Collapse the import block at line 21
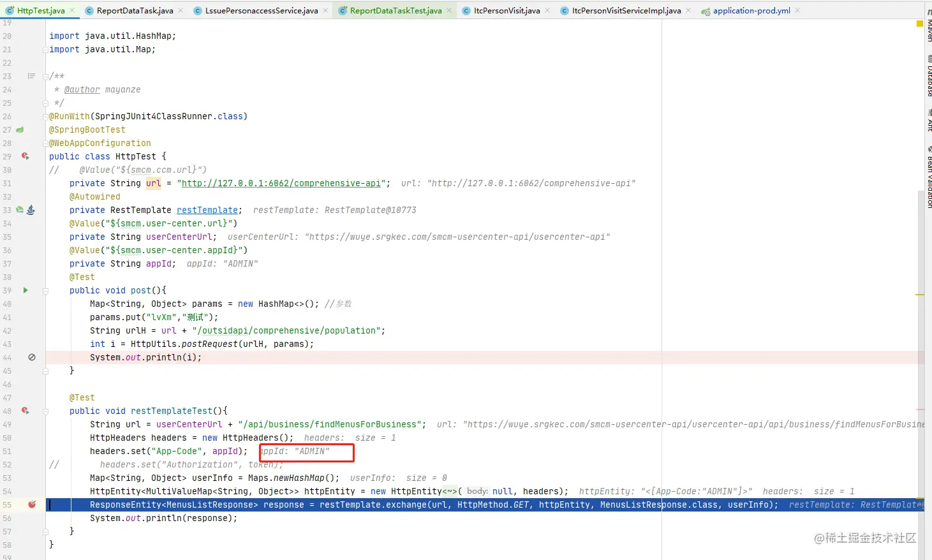This screenshot has width=932, height=560. pyautogui.click(x=46, y=49)
